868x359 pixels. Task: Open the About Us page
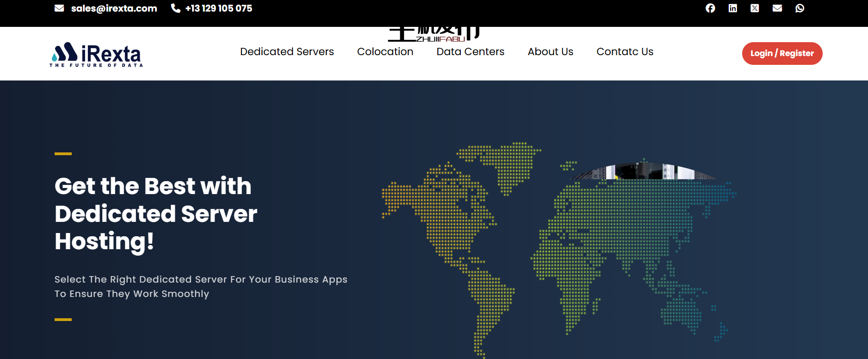pos(550,52)
